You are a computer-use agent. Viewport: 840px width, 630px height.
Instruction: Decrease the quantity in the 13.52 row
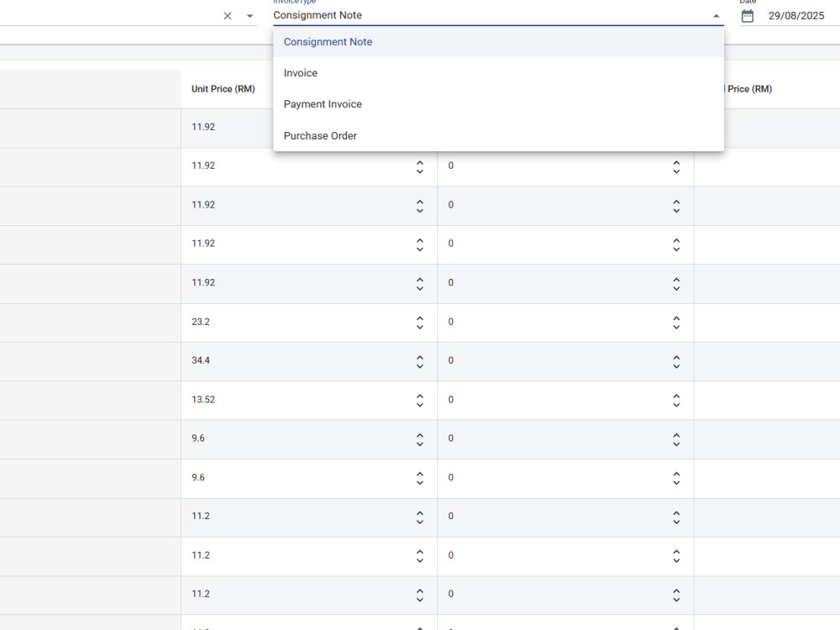pos(676,405)
